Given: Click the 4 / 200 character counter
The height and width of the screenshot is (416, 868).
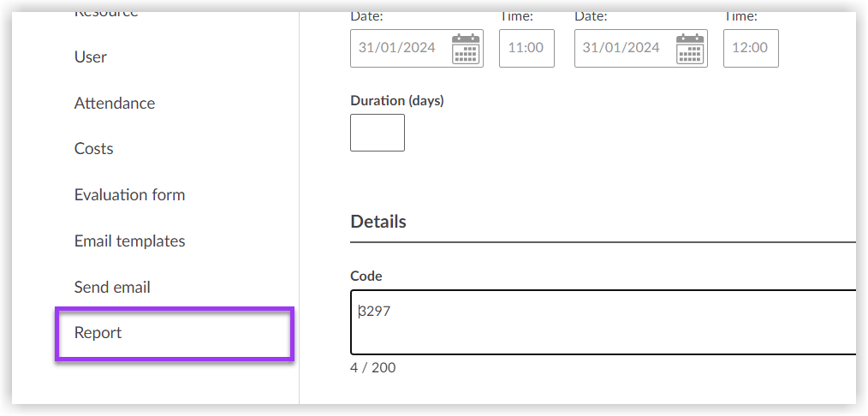Looking at the screenshot, I should (x=373, y=368).
